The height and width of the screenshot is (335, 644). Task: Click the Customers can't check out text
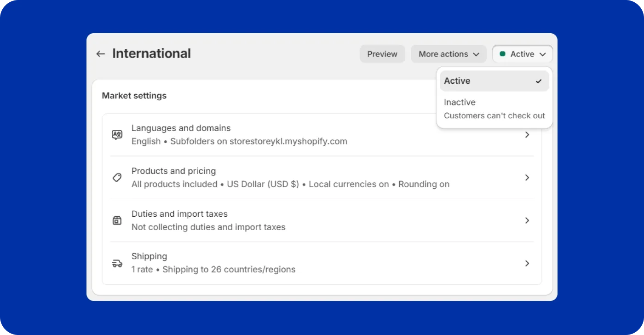[x=494, y=116]
